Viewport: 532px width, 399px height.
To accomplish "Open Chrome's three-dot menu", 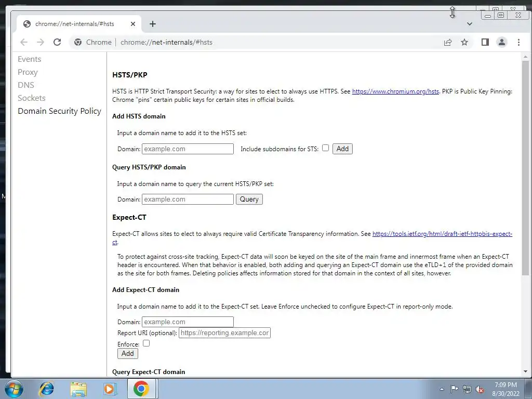I will pyautogui.click(x=518, y=42).
